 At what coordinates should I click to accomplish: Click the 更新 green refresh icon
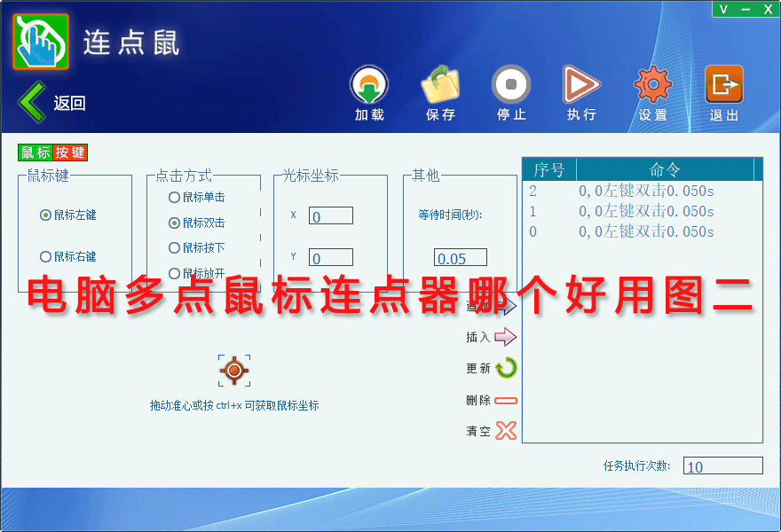[507, 368]
